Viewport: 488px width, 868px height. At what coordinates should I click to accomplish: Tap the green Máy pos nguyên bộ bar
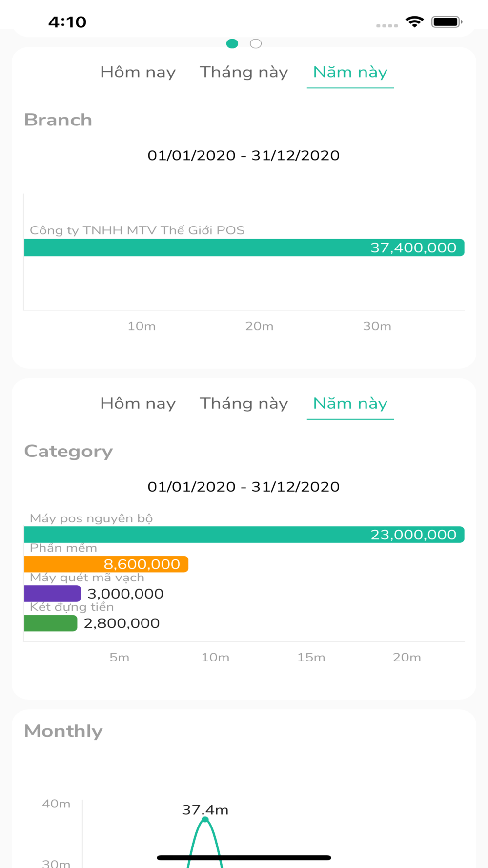(244, 535)
